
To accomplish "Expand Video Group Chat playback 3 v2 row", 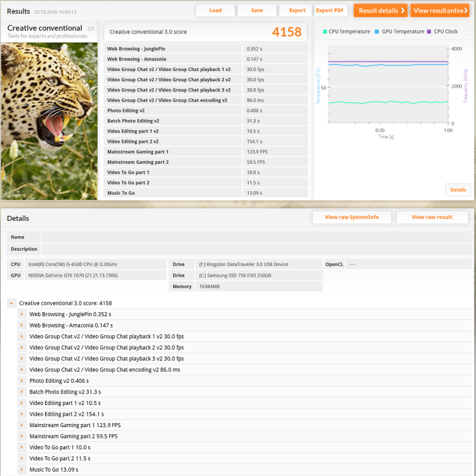I will point(22,359).
